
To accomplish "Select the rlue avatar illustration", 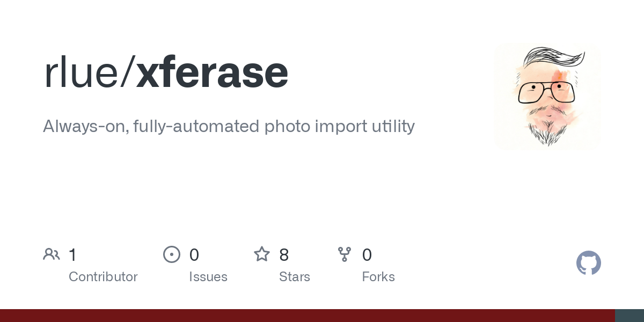I will point(547,97).
